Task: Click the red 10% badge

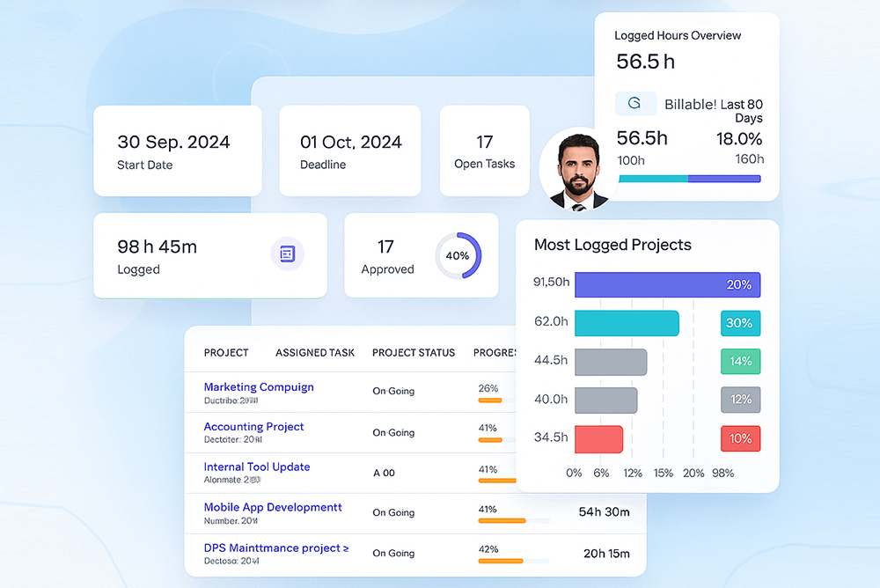Action: (x=740, y=438)
